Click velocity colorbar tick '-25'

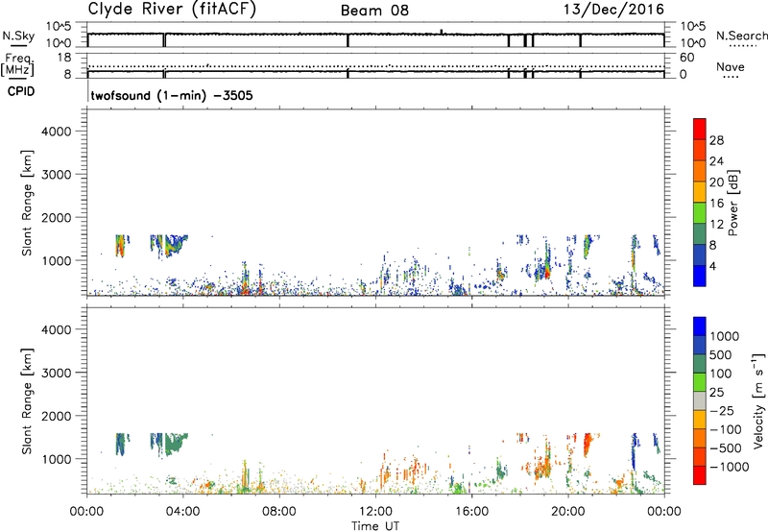[x=721, y=411]
